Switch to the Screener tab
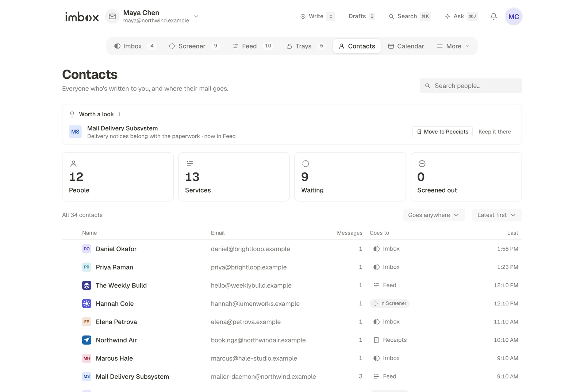The image size is (584, 392). (x=194, y=46)
